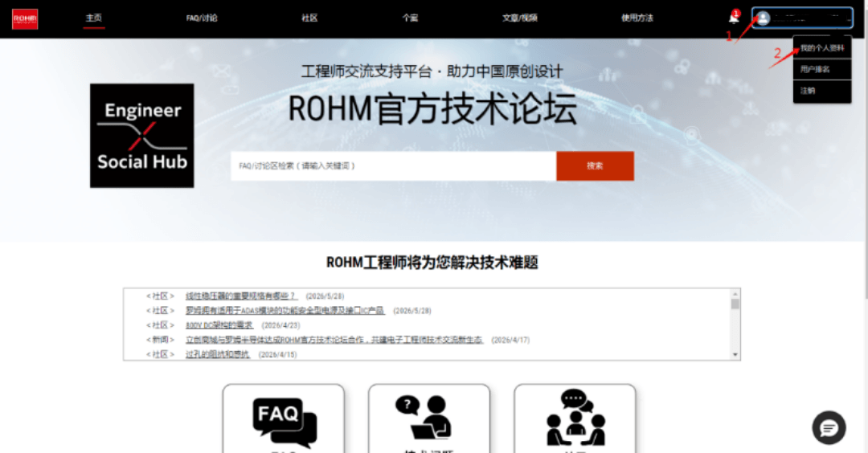
Task: Open the 文章/视频 menu item
Action: (x=520, y=18)
